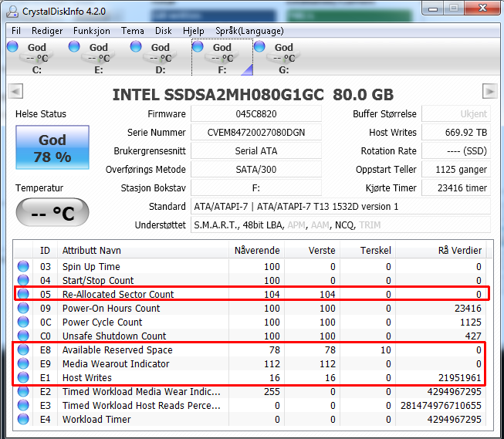This screenshot has width=504, height=439.
Task: Select the Power Cycle Count row name
Action: click(102, 322)
